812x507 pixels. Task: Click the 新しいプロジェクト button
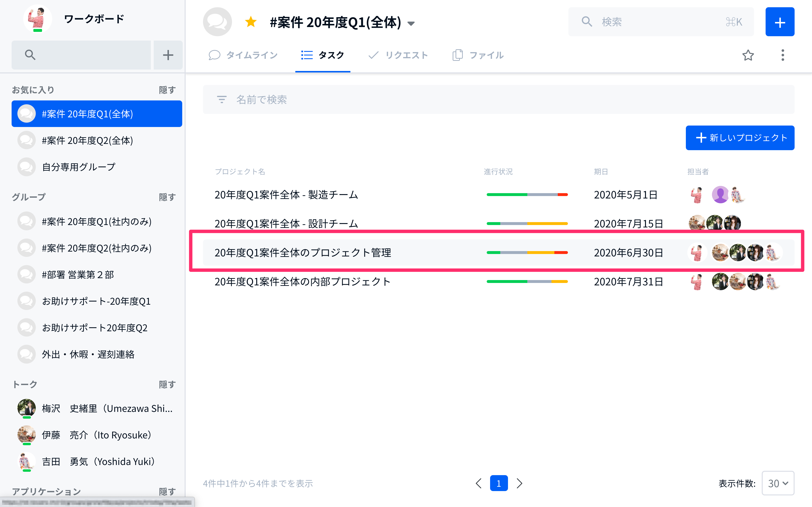(x=740, y=138)
